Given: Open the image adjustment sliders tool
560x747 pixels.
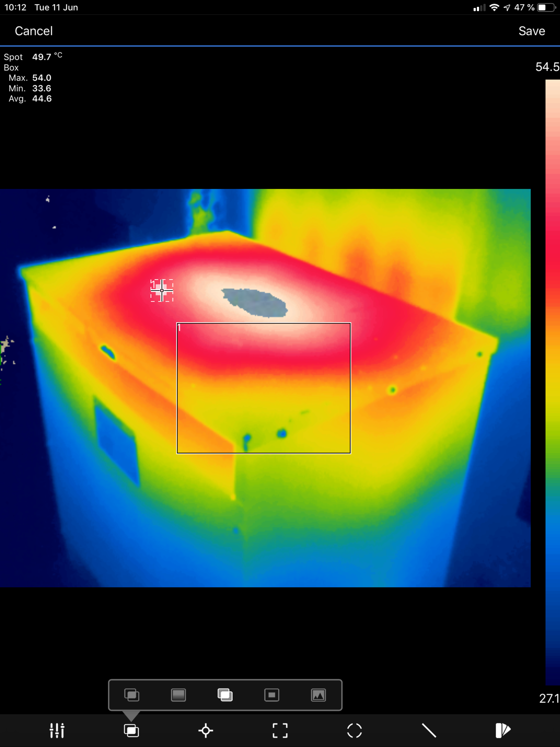Looking at the screenshot, I should (x=57, y=731).
